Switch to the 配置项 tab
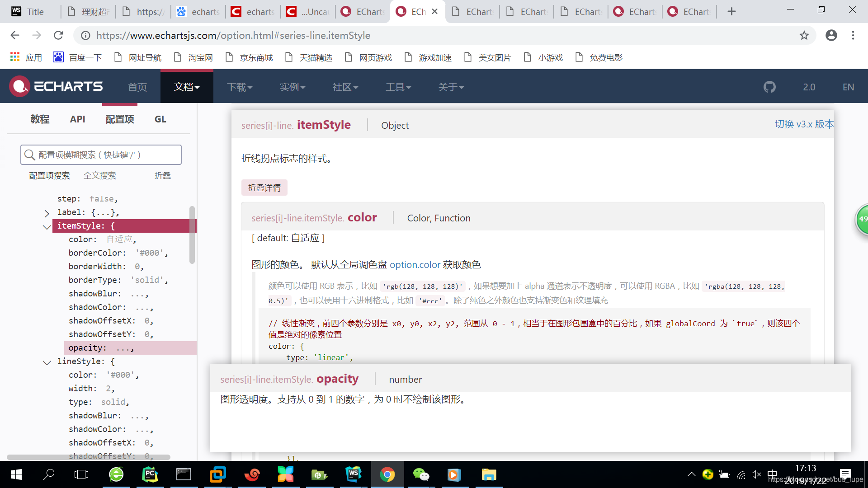Image resolution: width=868 pixels, height=488 pixels. (x=120, y=119)
